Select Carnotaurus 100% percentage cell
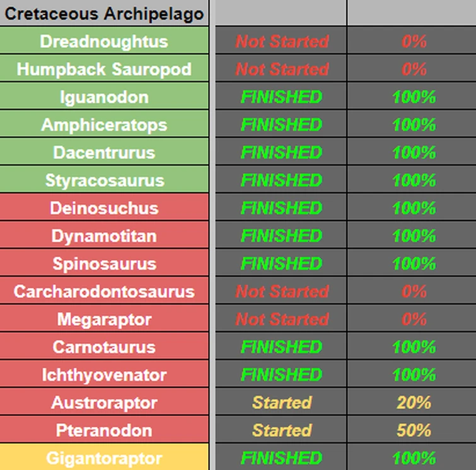The image size is (476, 470). click(x=412, y=347)
